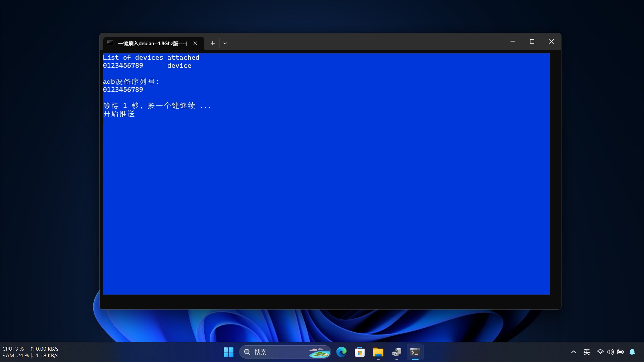Image resolution: width=644 pixels, height=362 pixels.
Task: Open Microsoft Store from taskbar
Action: [x=360, y=352]
